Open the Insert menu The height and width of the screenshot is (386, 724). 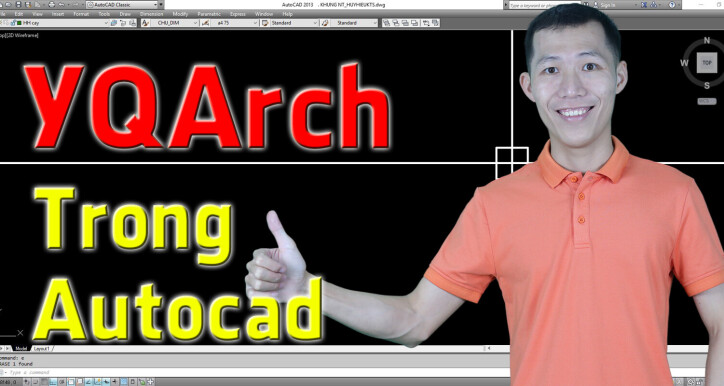click(x=58, y=14)
